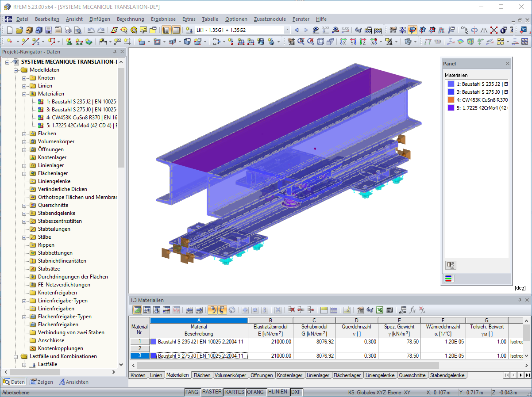Click the zoom window magnifier icon
The image size is (532, 397).
(x=301, y=42)
